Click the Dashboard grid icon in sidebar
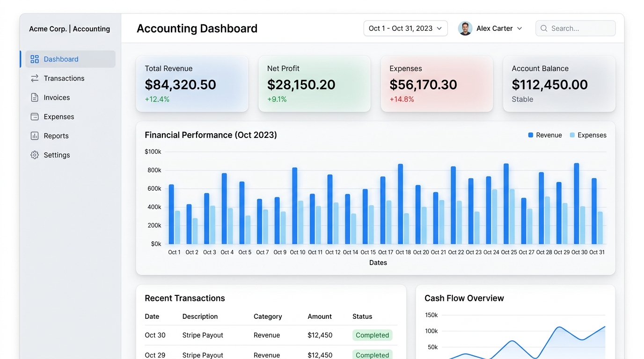 (x=35, y=59)
